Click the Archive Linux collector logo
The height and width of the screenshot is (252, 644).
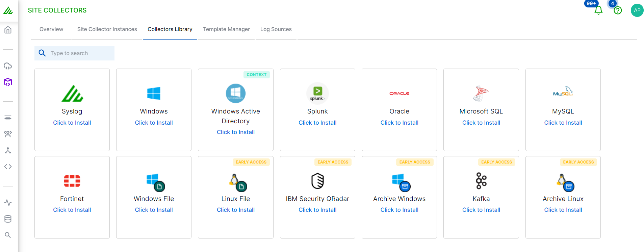coord(565,182)
